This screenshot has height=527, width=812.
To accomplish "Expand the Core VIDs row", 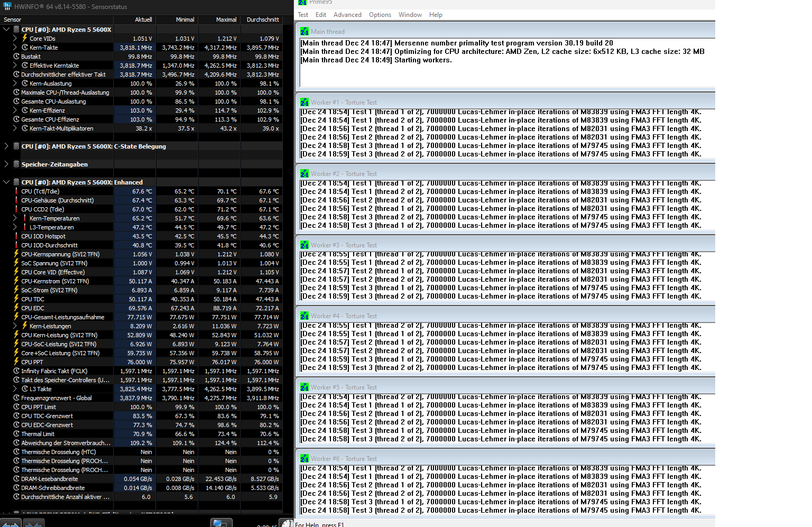I will pyautogui.click(x=15, y=39).
